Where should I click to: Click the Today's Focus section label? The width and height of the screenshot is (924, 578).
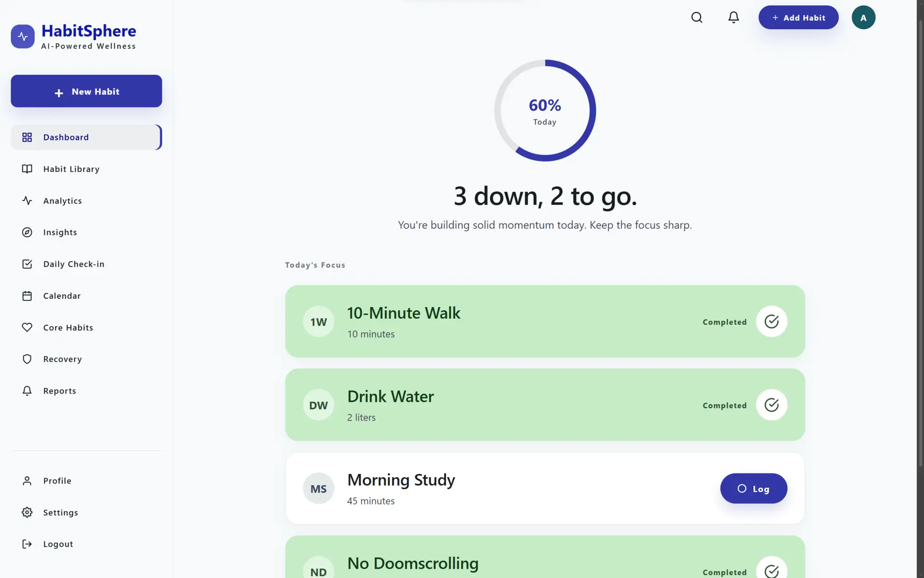point(315,265)
